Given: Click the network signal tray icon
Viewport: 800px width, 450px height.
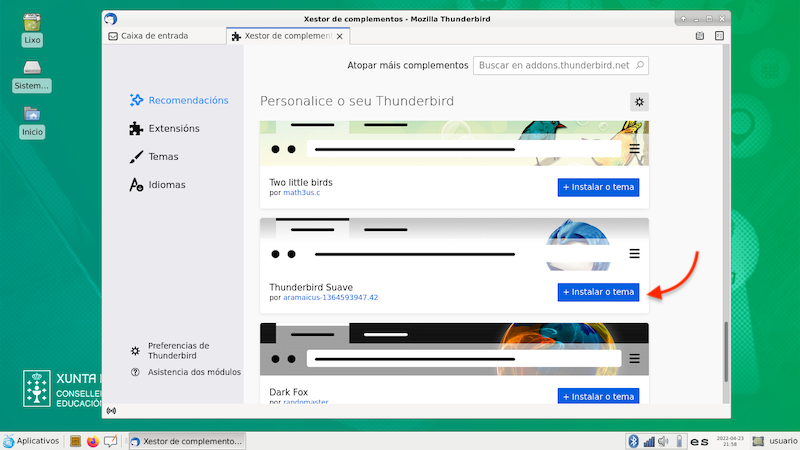Looking at the screenshot, I should [x=648, y=441].
